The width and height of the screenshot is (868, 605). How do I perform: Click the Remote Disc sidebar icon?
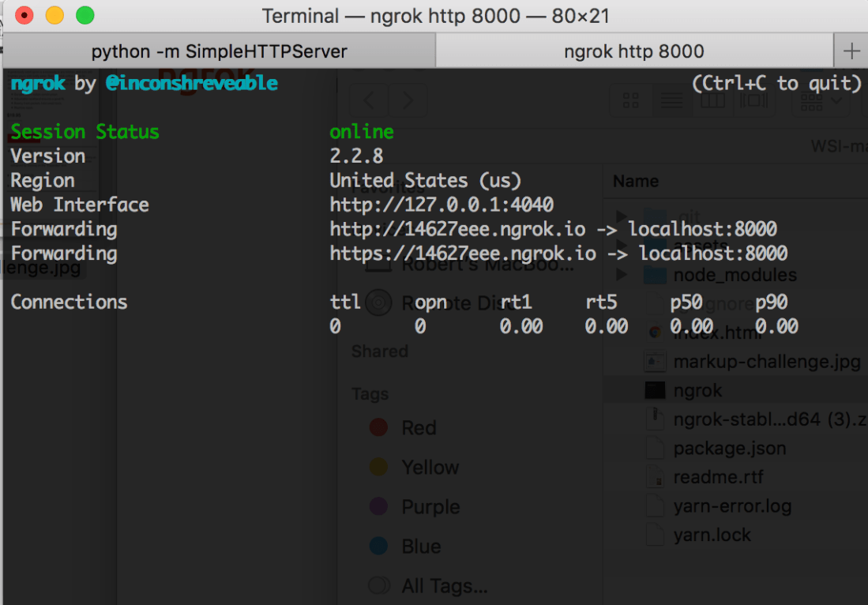click(379, 302)
